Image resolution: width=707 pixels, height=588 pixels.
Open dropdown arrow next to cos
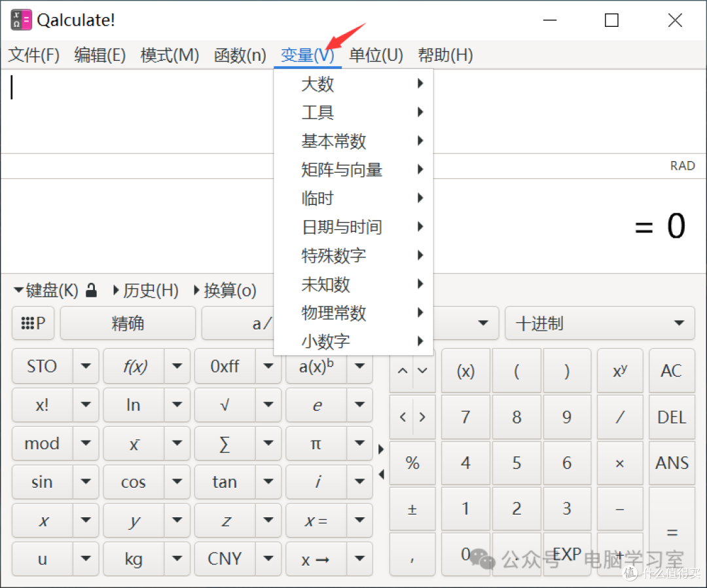tap(177, 482)
